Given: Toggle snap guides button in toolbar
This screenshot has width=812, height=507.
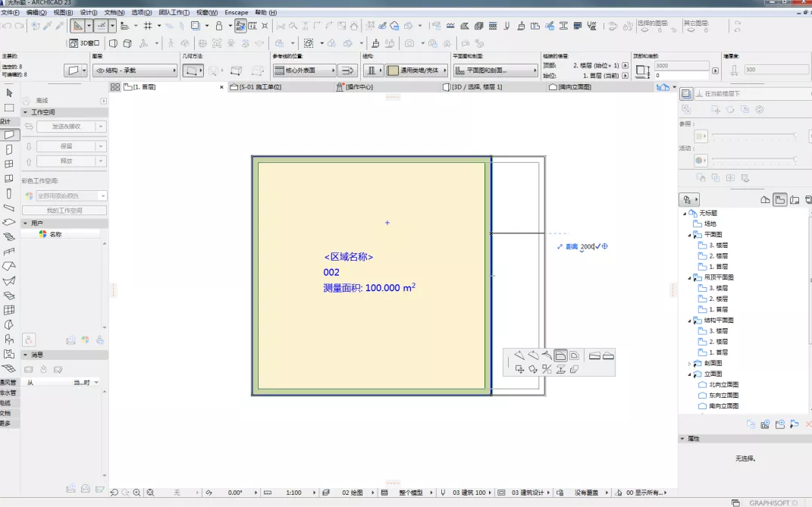Looking at the screenshot, I should [x=102, y=26].
